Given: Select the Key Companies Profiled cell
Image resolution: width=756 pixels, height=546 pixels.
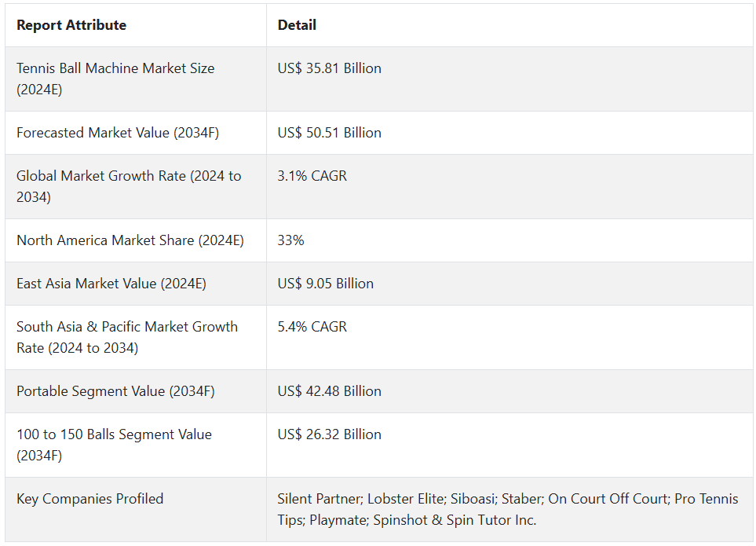Looking at the screenshot, I should click(90, 499).
